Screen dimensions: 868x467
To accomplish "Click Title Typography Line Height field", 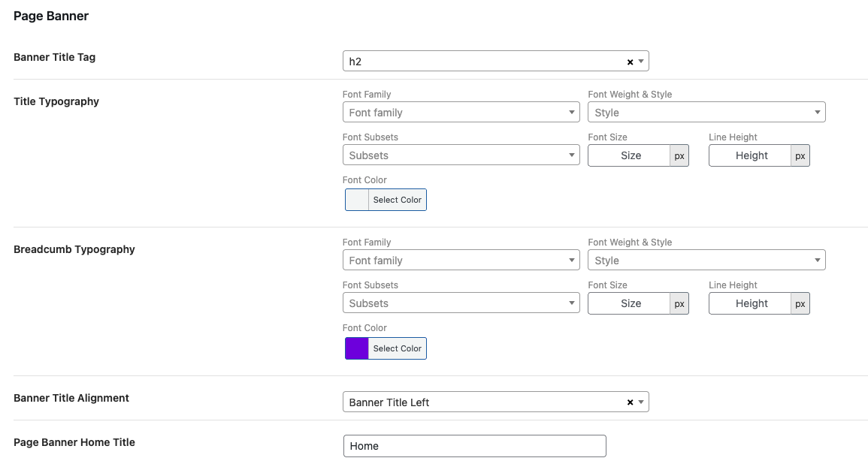I will [x=751, y=155].
